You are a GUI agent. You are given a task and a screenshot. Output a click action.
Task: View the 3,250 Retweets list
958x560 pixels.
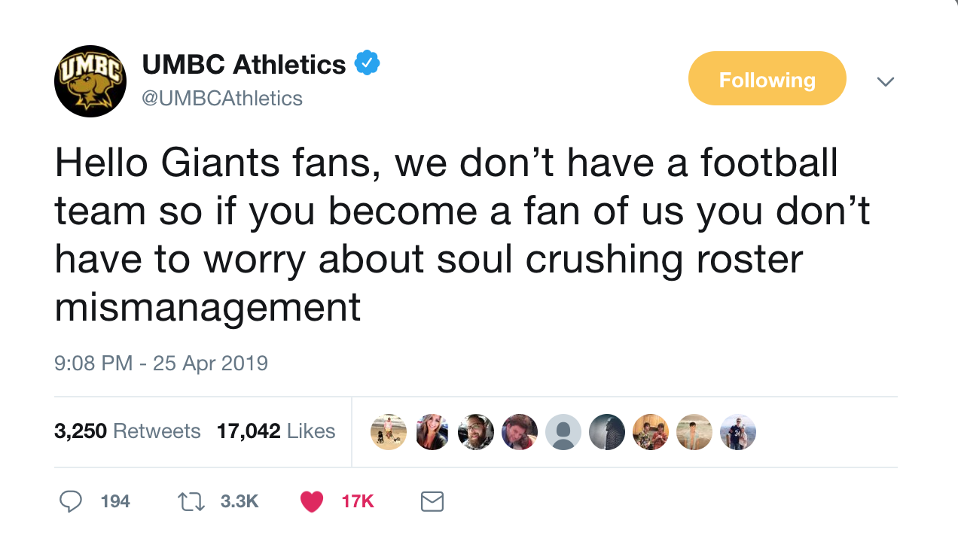(x=127, y=431)
